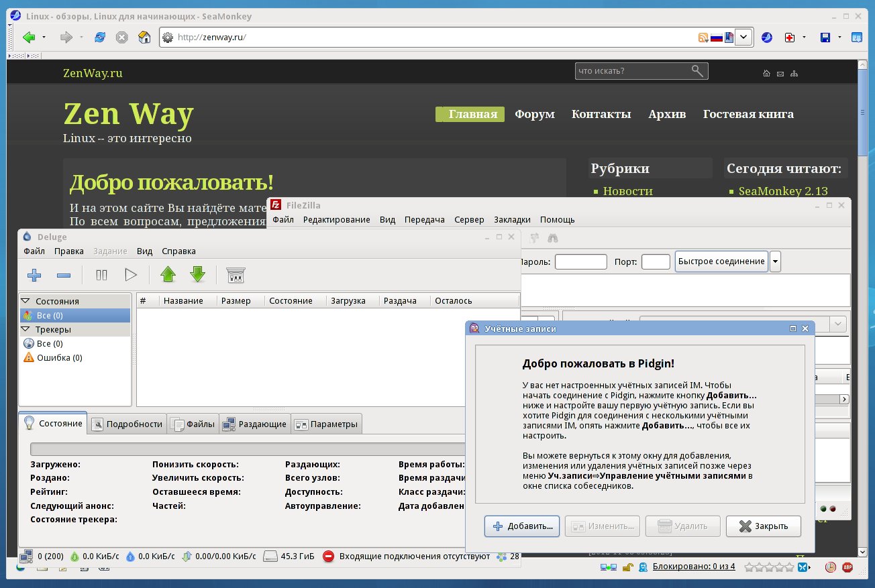Stop page loading in SeaMonkey
875x588 pixels.
click(x=122, y=38)
